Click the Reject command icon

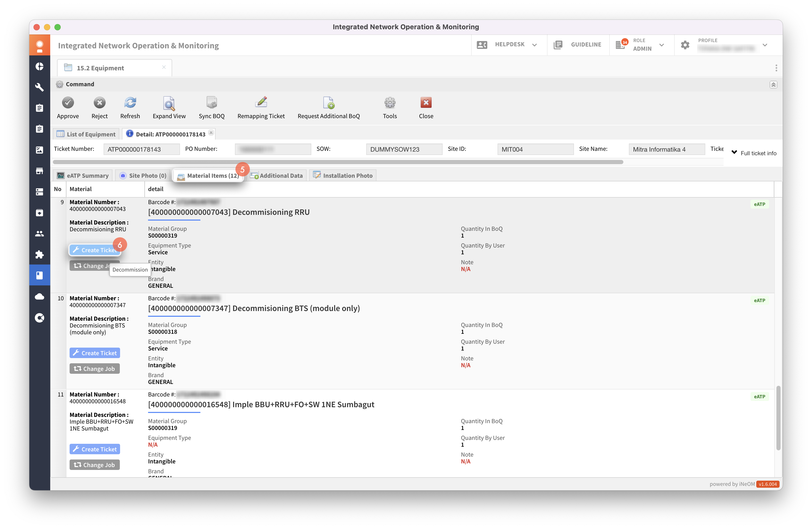tap(99, 103)
